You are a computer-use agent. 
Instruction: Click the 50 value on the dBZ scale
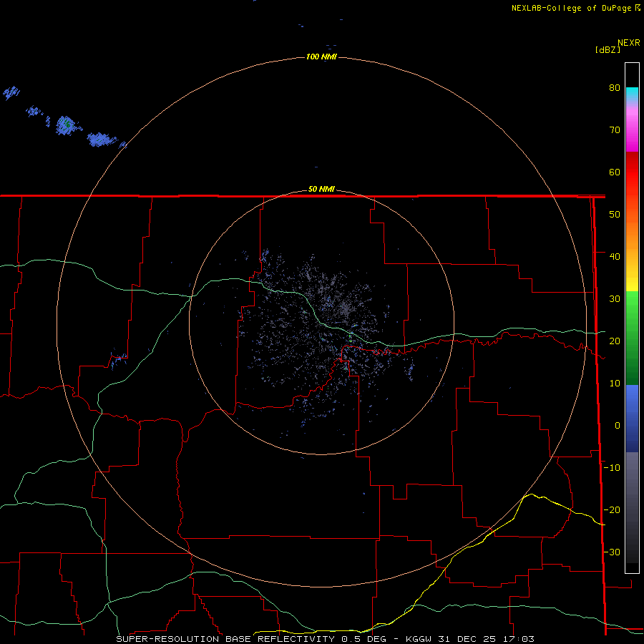click(x=615, y=215)
